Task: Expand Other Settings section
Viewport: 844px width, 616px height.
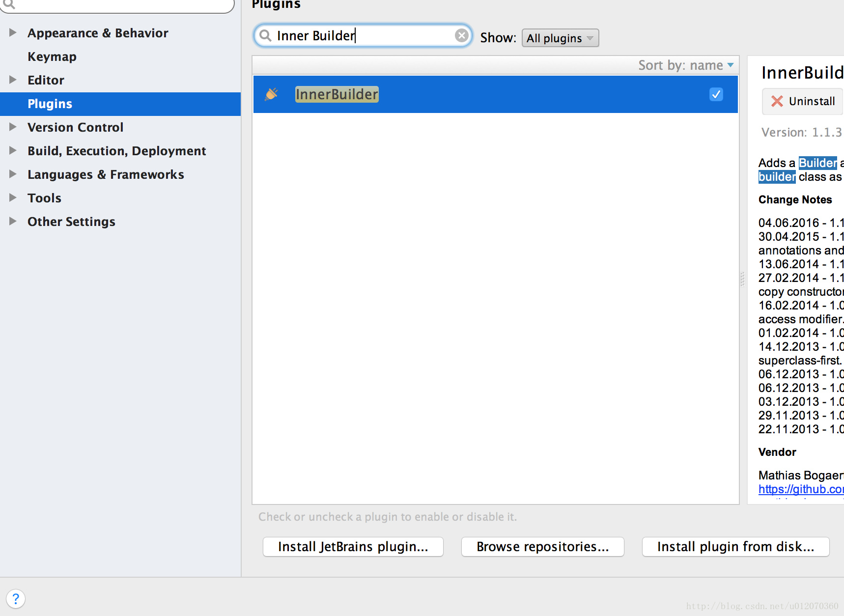Action: [13, 221]
